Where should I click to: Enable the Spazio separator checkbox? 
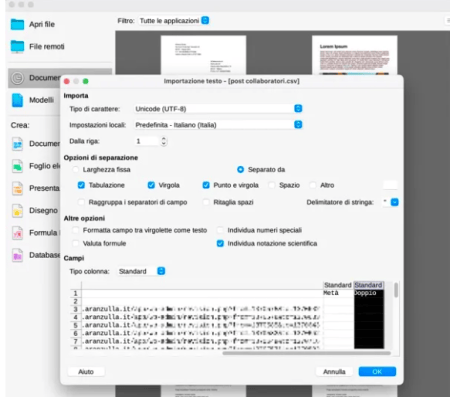click(272, 185)
